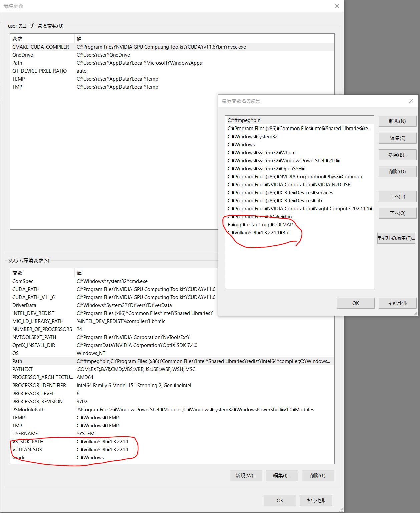Cancel the path edit dialog with キャンセル
The width and height of the screenshot is (420, 513).
(x=397, y=303)
